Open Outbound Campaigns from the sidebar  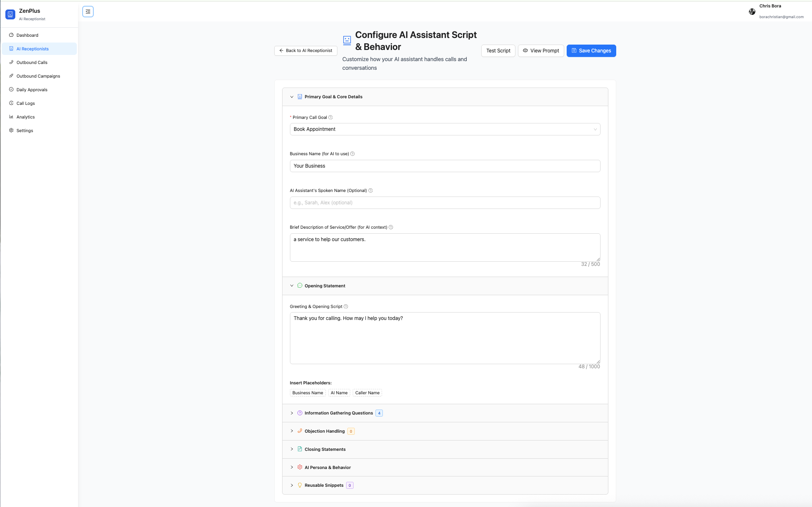(38, 76)
